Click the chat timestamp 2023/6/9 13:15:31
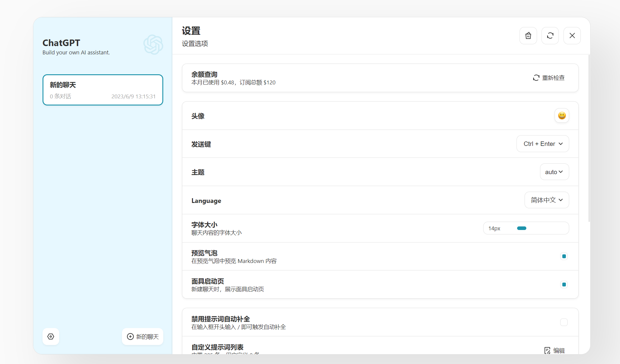Screen dimensions: 620x364 [134, 96]
